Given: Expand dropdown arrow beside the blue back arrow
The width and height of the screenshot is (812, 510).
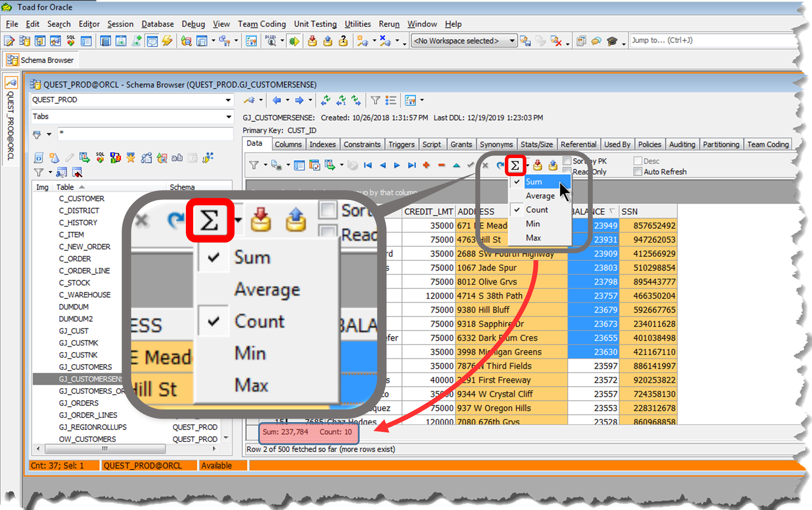Looking at the screenshot, I should [x=288, y=100].
